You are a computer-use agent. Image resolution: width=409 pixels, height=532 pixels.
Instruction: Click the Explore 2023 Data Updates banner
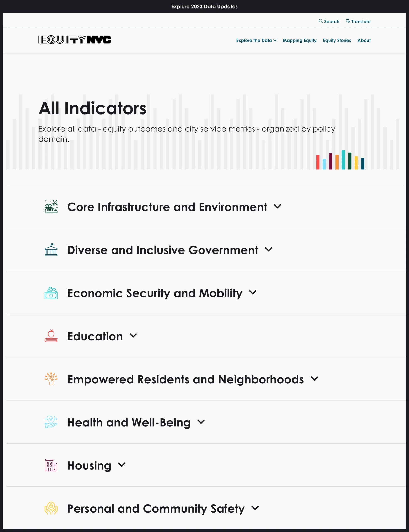(x=204, y=7)
